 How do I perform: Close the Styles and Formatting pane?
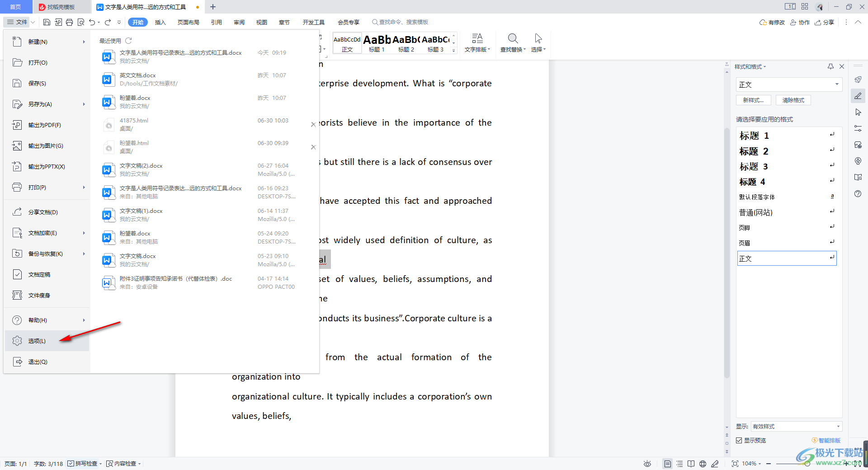tap(842, 66)
